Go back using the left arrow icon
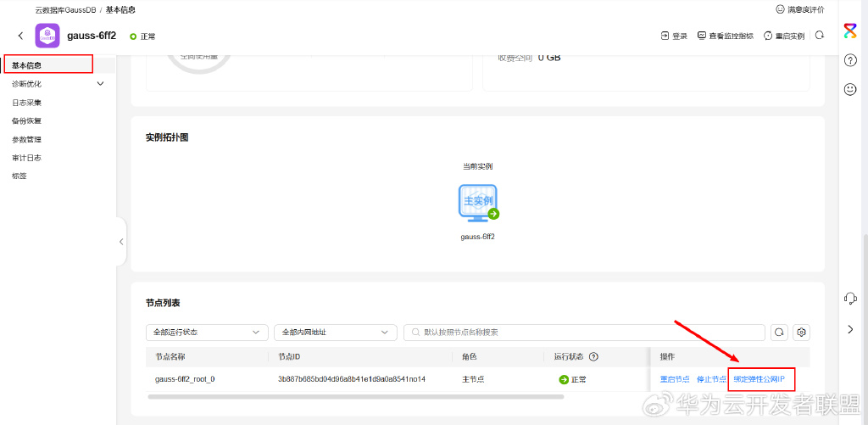The width and height of the screenshot is (868, 425). pos(20,36)
